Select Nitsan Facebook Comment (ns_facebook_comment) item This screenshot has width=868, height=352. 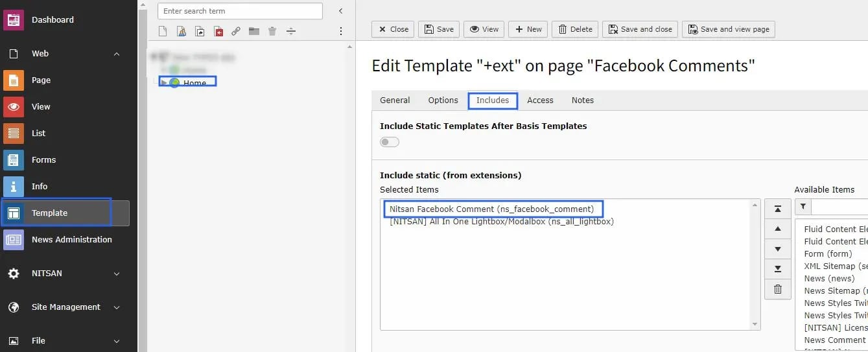[491, 209]
